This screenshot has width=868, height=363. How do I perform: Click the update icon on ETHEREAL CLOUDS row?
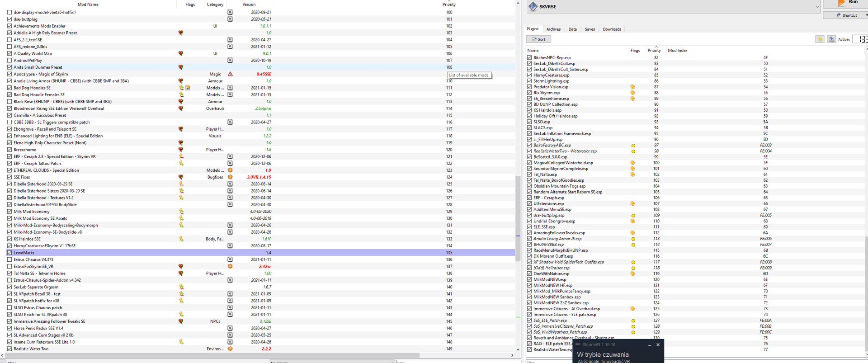(x=230, y=170)
